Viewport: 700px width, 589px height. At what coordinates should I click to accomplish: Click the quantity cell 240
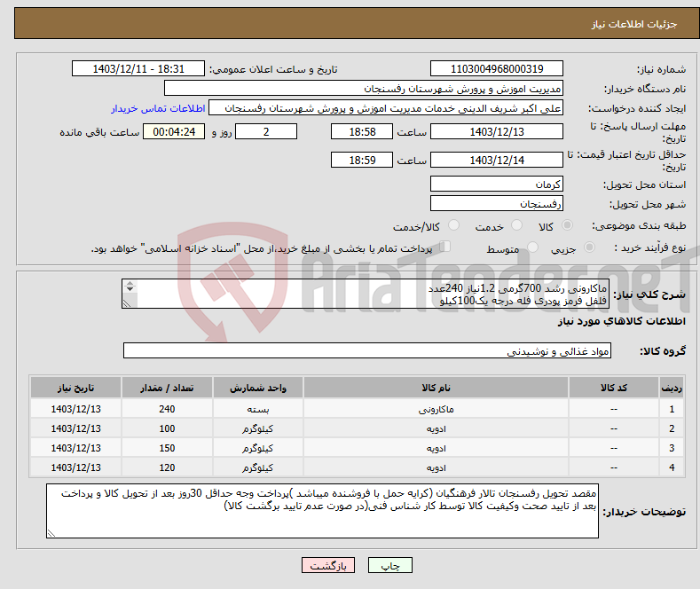pos(167,409)
